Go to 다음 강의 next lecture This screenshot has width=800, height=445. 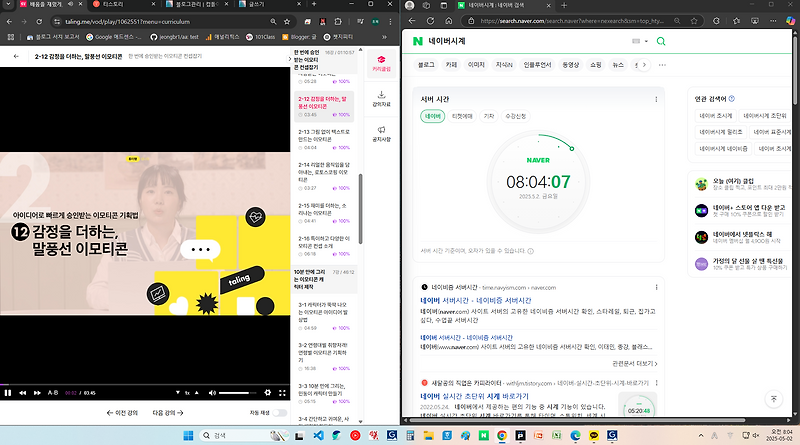tap(168, 413)
